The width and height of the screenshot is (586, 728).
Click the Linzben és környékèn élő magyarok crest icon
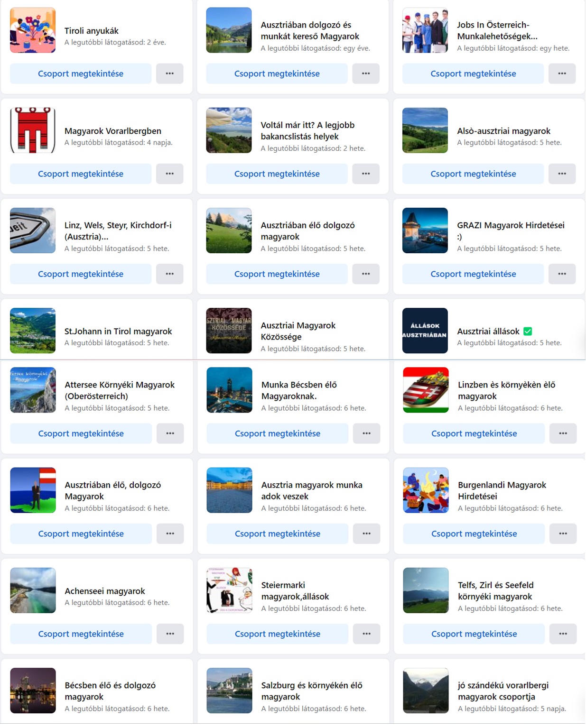click(x=426, y=390)
